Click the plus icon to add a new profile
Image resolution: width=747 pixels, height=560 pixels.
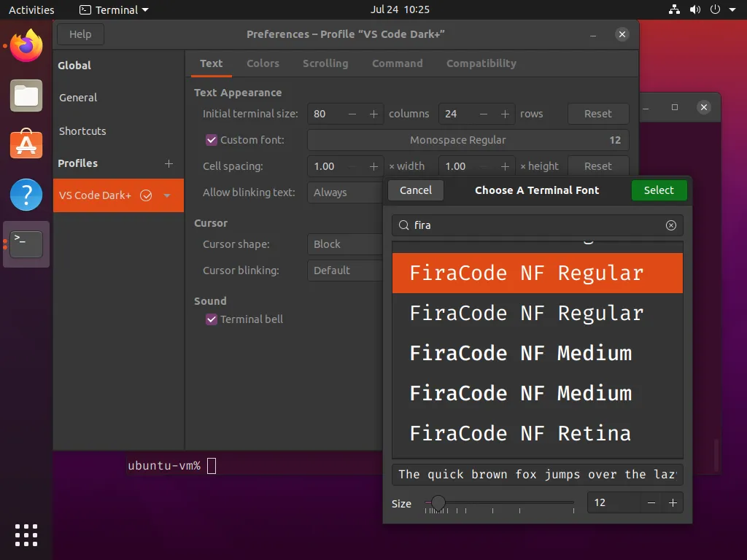tap(169, 163)
